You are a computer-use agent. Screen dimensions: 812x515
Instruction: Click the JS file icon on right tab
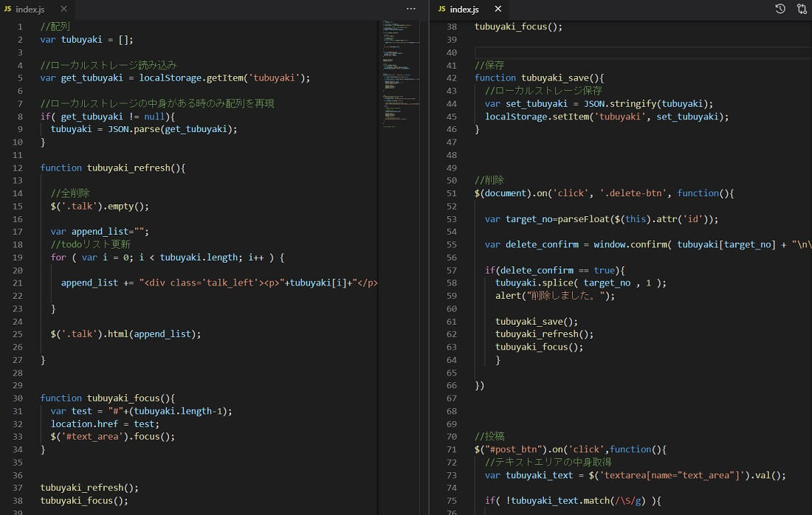[x=441, y=10]
